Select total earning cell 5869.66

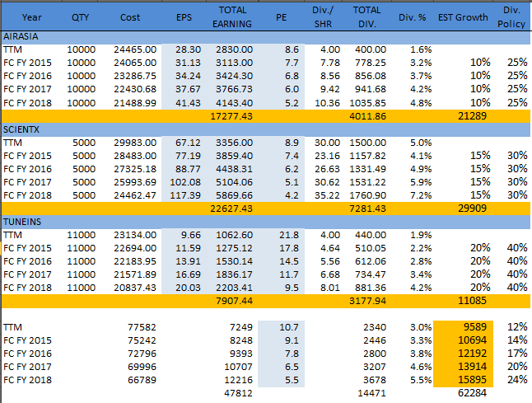(x=234, y=195)
